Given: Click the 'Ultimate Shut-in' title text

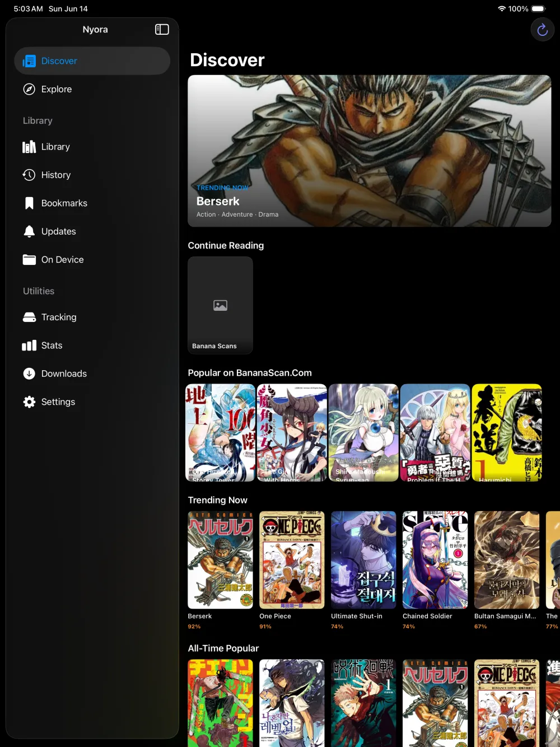Looking at the screenshot, I should click(357, 616).
